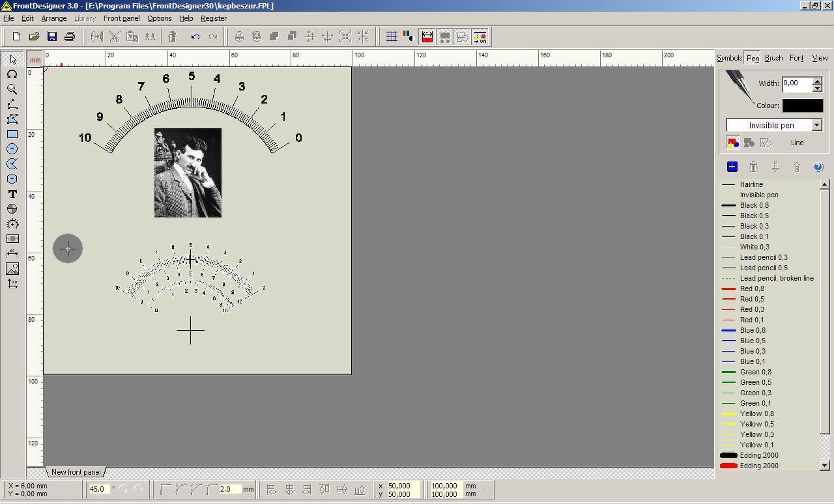
Task: Click the Save floppy disk icon
Action: coord(52,37)
